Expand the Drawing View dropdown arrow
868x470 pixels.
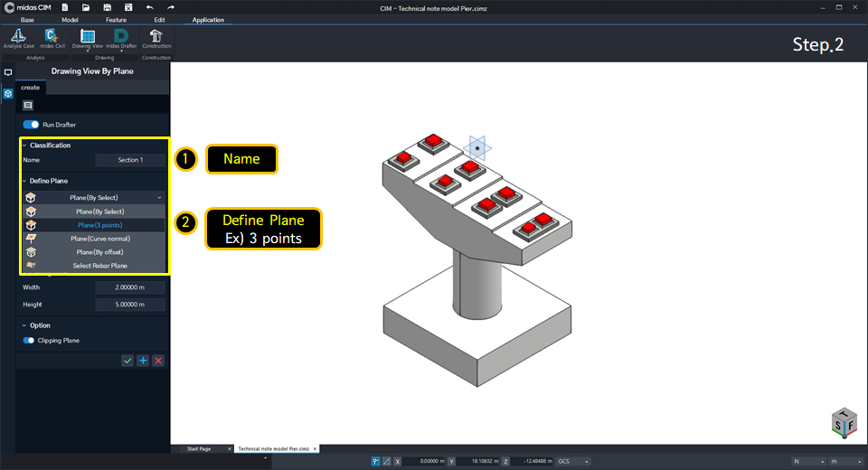(88, 51)
